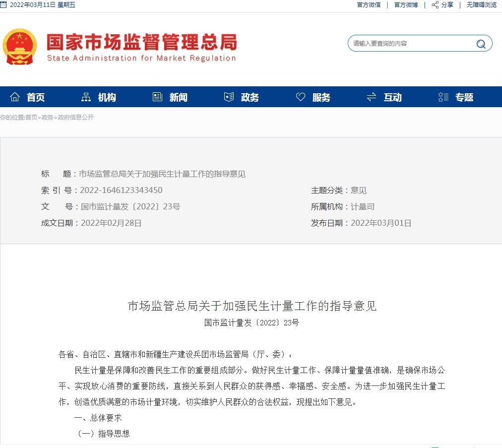Viewport: 502px width, 448px height.
Task: Click the 首页 breadcrumb link
Action: [31, 118]
